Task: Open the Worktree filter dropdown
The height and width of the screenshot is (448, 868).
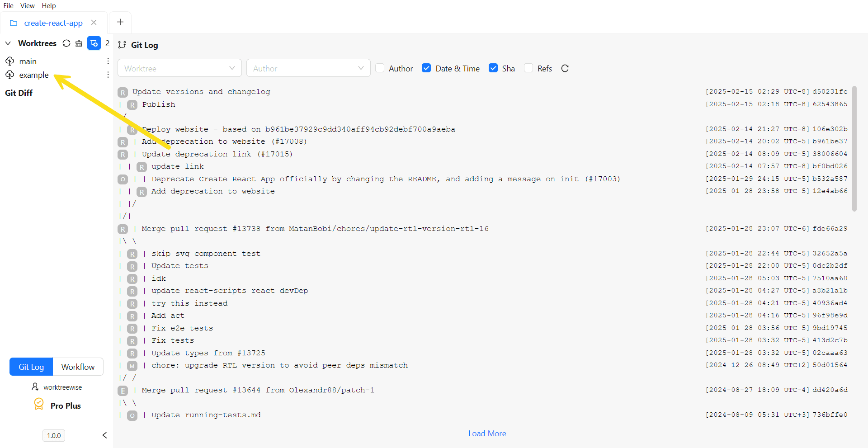Action: pyautogui.click(x=179, y=68)
